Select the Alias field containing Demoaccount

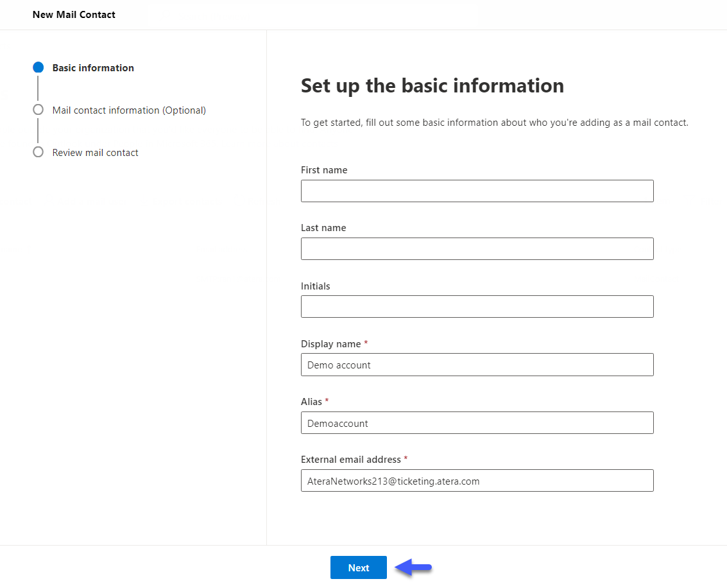[477, 422]
